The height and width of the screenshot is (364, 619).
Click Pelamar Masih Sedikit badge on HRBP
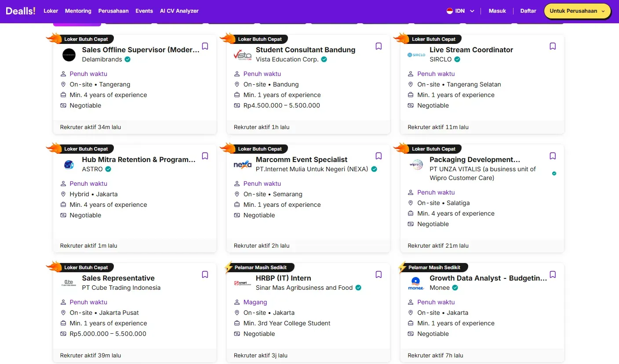[260, 267]
